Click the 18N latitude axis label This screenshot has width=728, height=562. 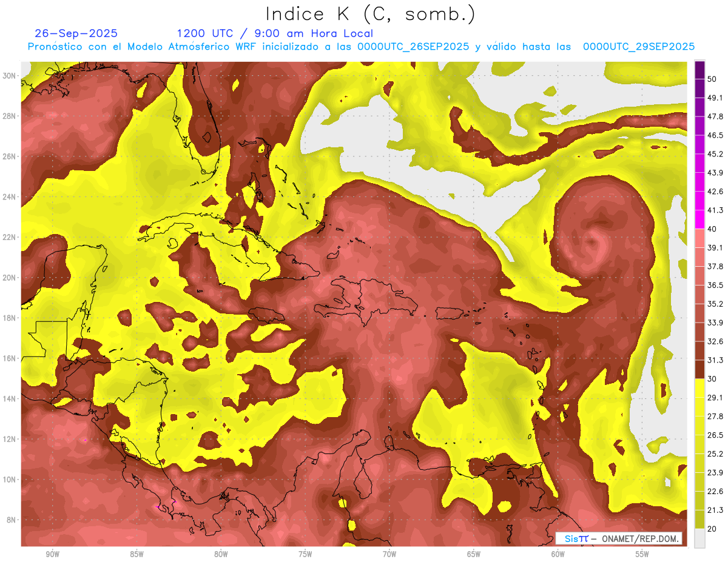click(x=9, y=318)
